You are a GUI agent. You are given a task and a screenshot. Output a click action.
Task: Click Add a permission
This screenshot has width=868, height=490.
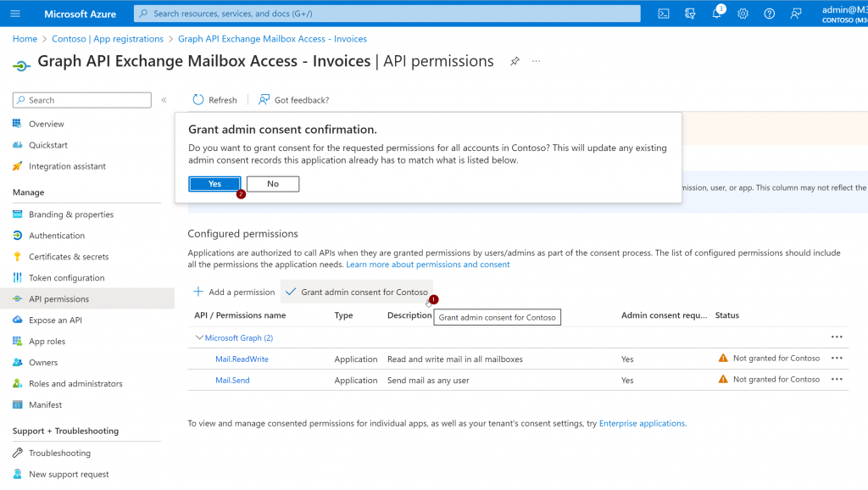click(234, 292)
